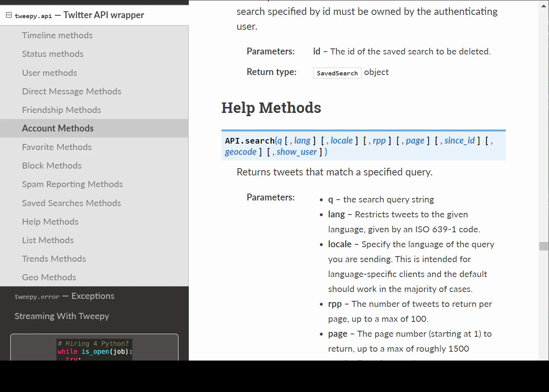Click the page parameter in signature
This screenshot has width=549, height=392.
click(x=415, y=141)
